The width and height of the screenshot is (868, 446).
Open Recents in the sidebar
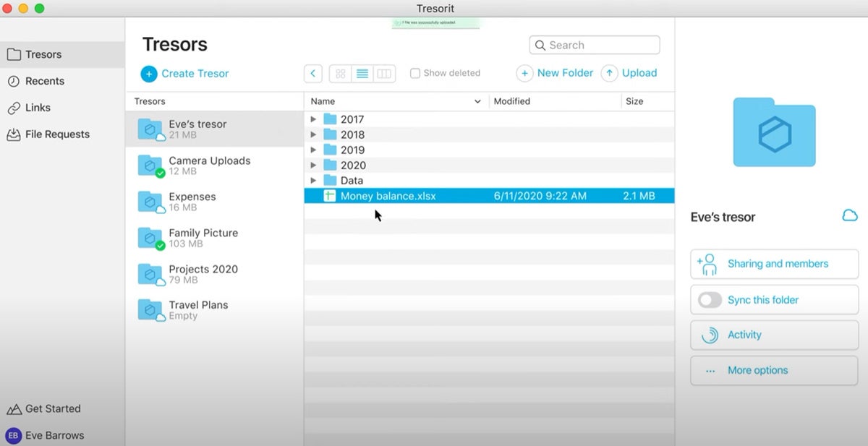[x=62, y=81]
